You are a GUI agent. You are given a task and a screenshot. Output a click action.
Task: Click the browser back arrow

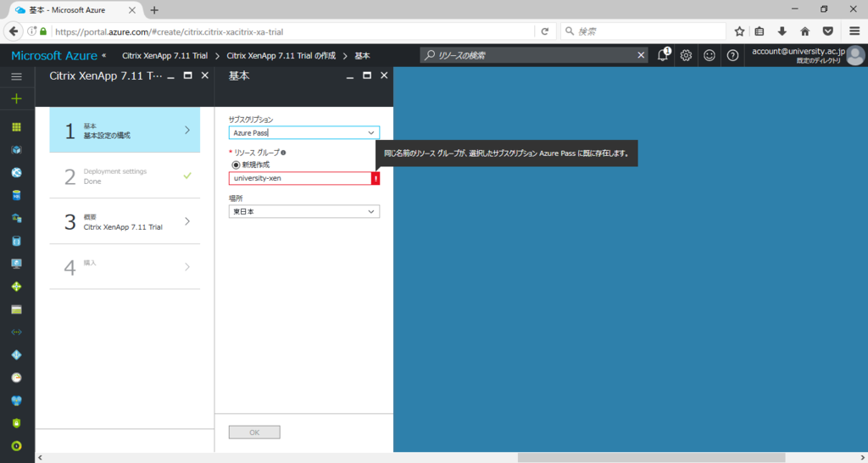coord(14,31)
